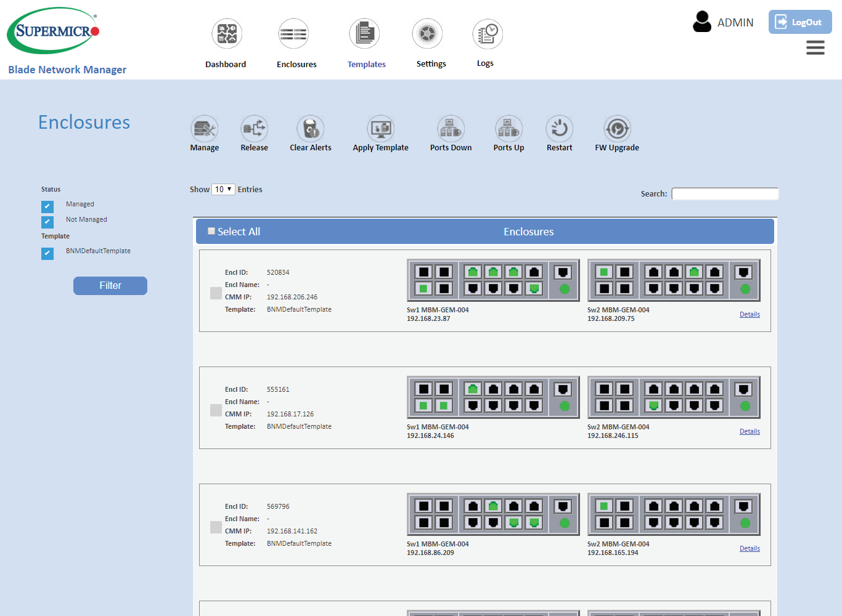The image size is (842, 616).
Task: Click the Release enclosure icon
Action: click(x=254, y=129)
